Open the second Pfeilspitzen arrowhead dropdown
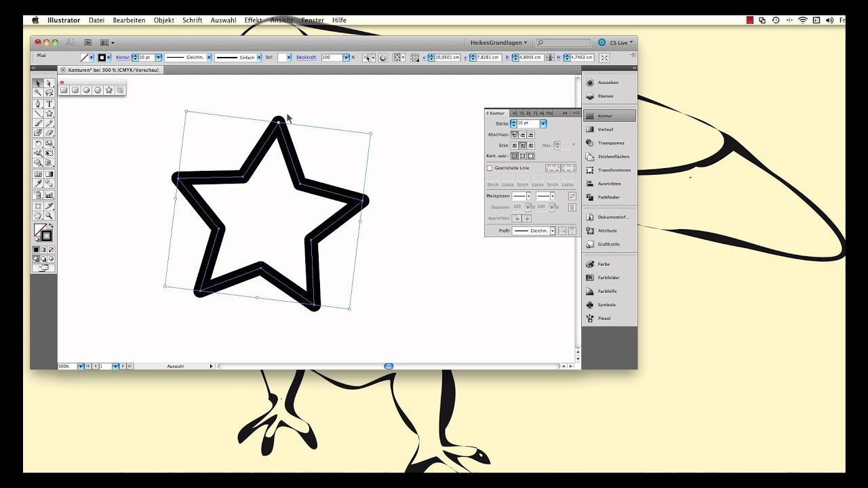 point(553,196)
